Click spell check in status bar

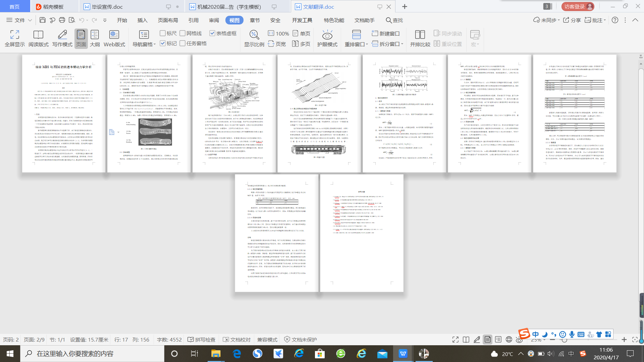click(201, 340)
